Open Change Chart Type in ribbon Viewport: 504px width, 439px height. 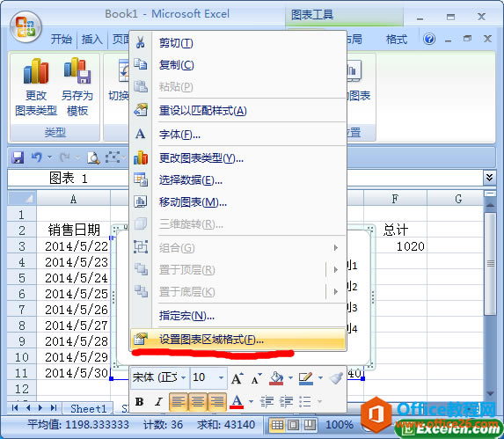click(36, 87)
